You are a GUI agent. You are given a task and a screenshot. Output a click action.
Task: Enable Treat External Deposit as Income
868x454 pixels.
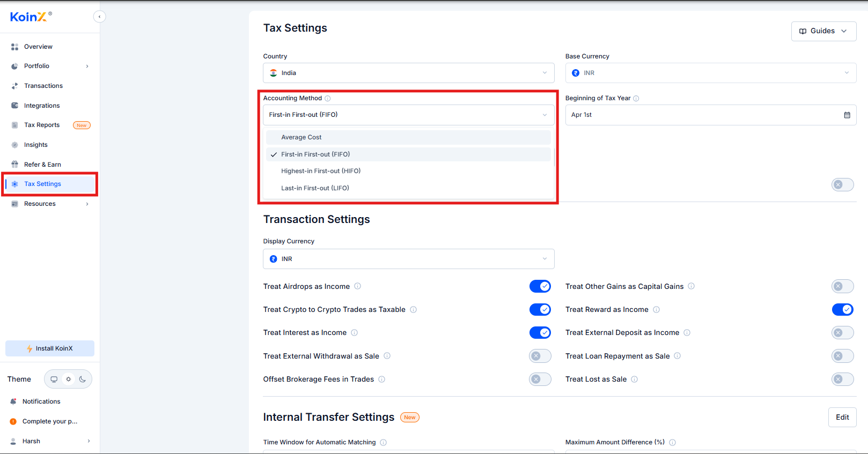click(x=843, y=332)
